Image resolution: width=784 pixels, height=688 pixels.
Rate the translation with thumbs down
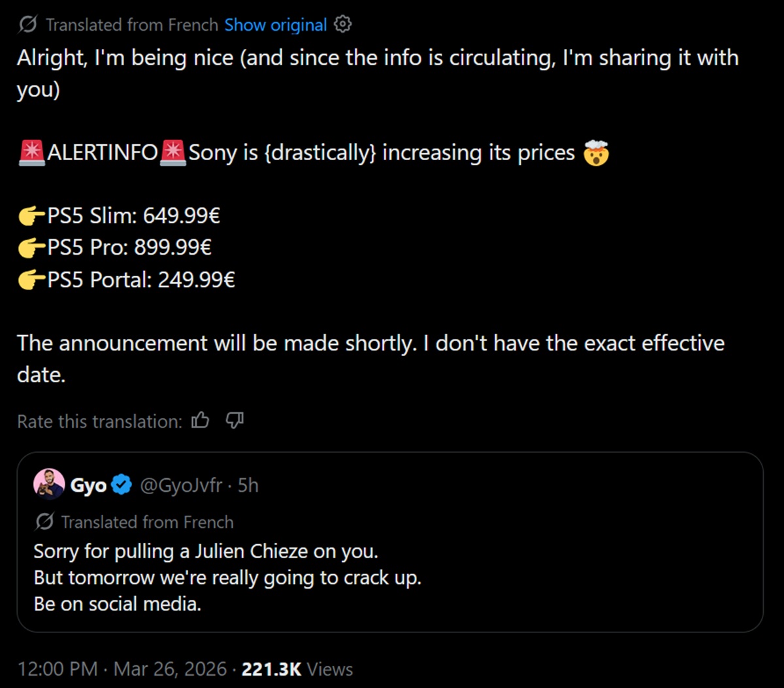(235, 421)
